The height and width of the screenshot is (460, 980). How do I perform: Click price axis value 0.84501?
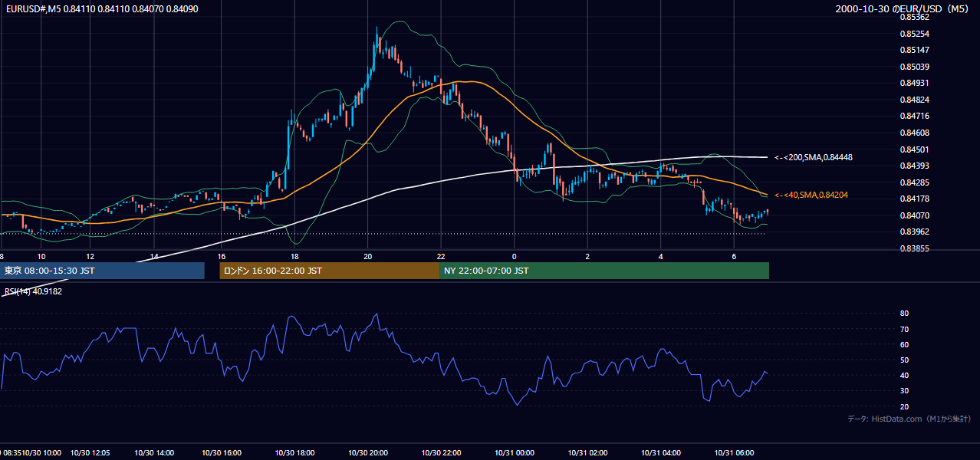tap(914, 149)
